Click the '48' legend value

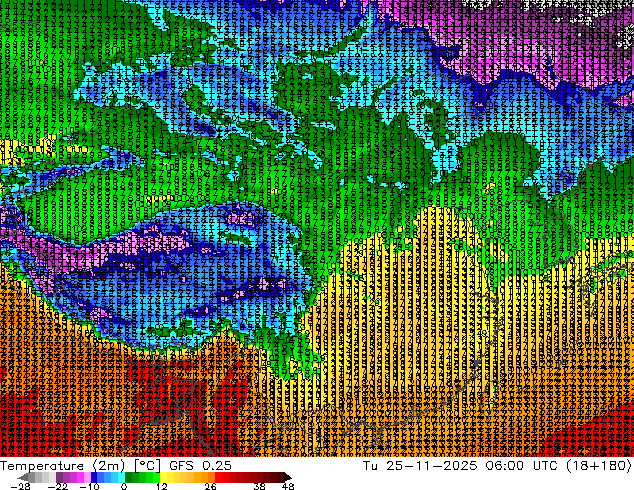pyautogui.click(x=288, y=486)
